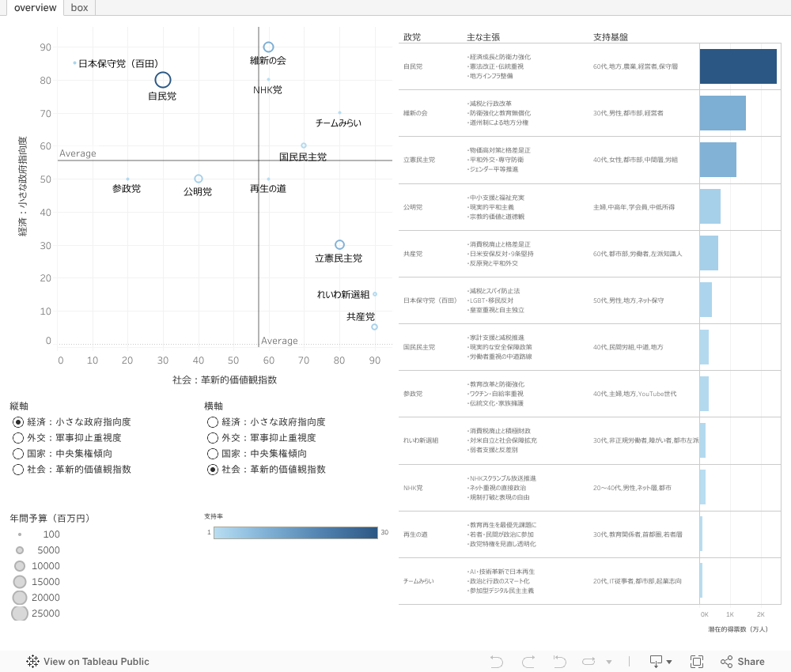
Task: Highlight the 10000 size legend item
Action: [x=36, y=565]
